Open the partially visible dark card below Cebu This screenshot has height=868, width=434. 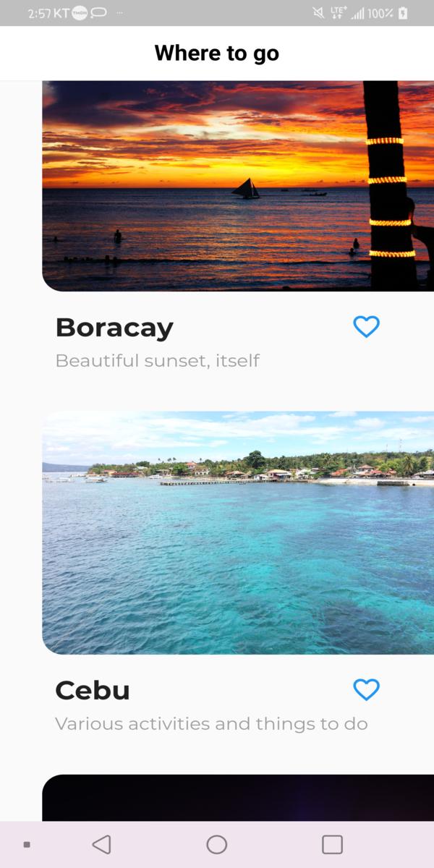[238, 798]
